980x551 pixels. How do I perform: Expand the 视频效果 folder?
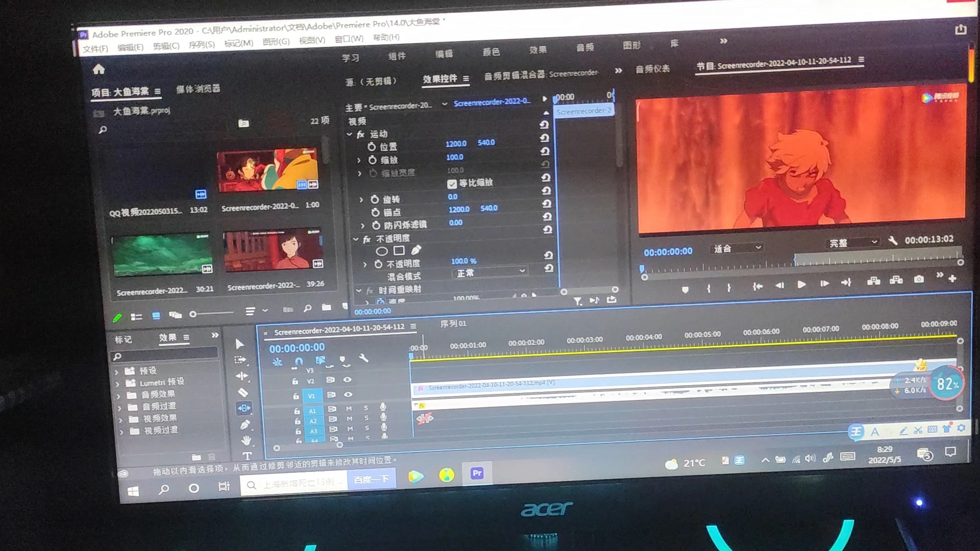coord(120,421)
